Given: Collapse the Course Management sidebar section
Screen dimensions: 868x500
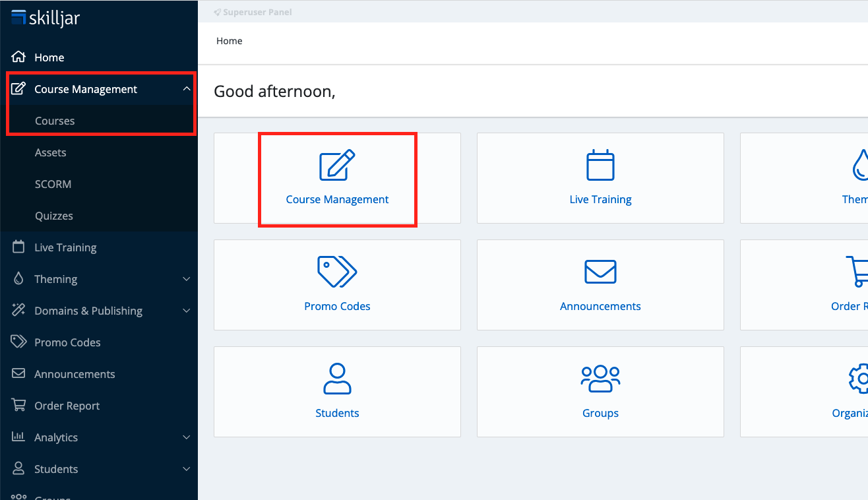Looking at the screenshot, I should (187, 89).
